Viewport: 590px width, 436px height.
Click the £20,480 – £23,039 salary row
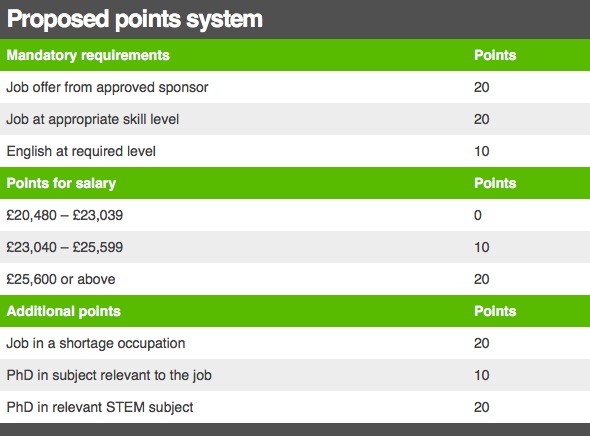[295, 215]
